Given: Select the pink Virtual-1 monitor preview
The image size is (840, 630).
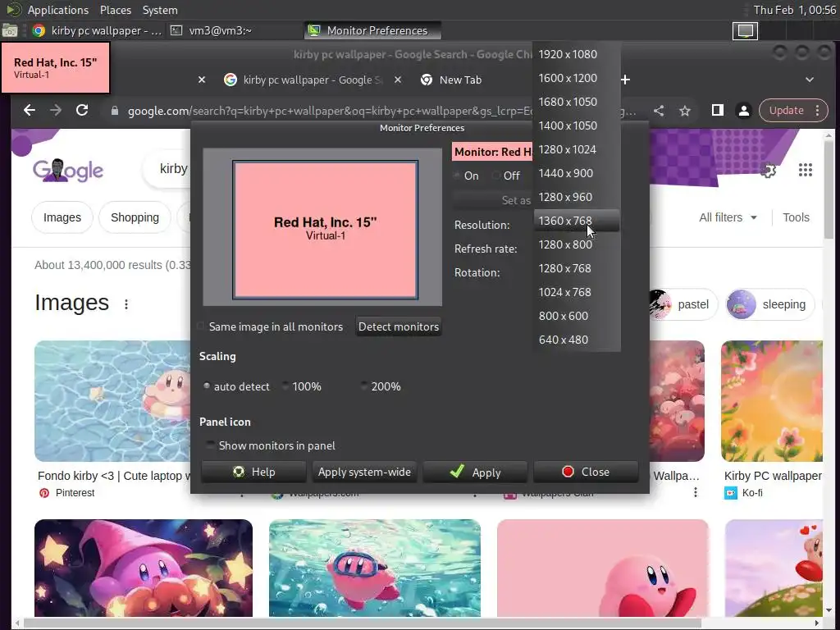Looking at the screenshot, I should [325, 230].
